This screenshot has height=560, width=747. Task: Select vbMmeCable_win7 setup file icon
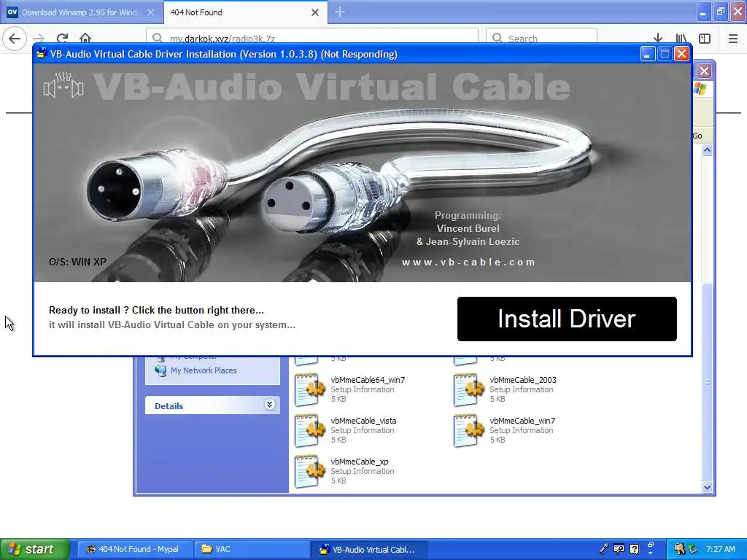coord(468,430)
